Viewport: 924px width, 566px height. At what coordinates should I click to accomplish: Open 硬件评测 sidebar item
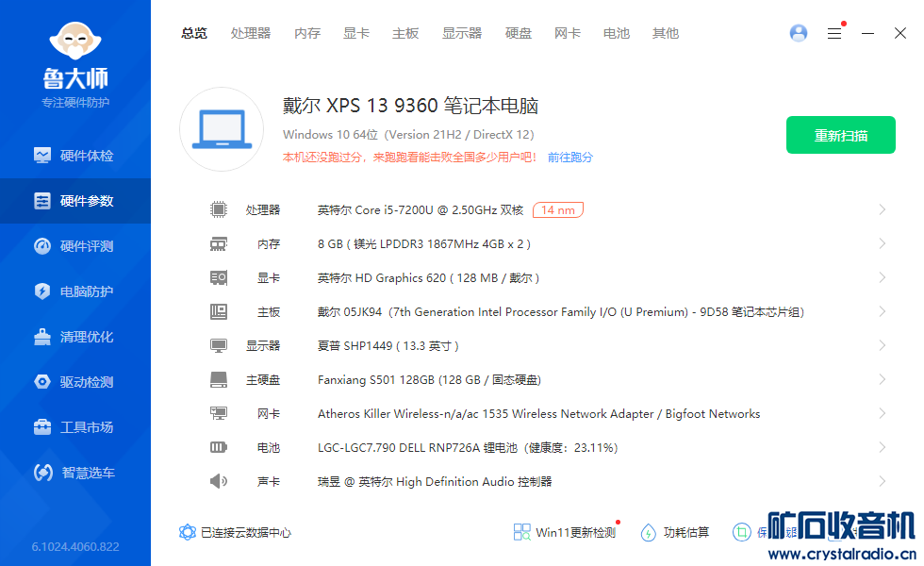click(x=74, y=246)
